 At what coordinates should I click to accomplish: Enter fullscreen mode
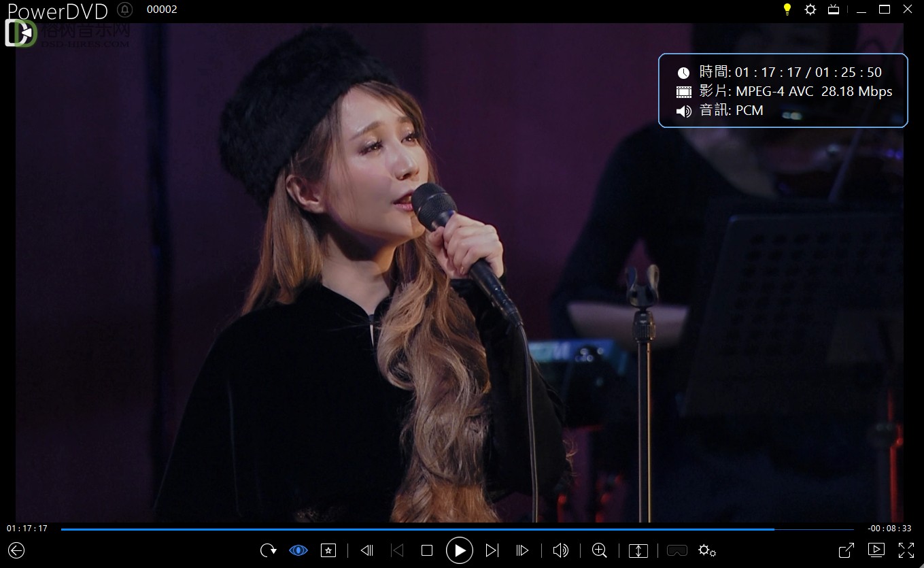coord(906,550)
